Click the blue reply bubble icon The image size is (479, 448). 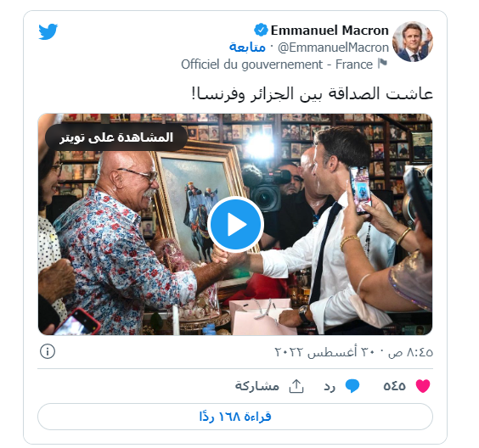tap(352, 386)
